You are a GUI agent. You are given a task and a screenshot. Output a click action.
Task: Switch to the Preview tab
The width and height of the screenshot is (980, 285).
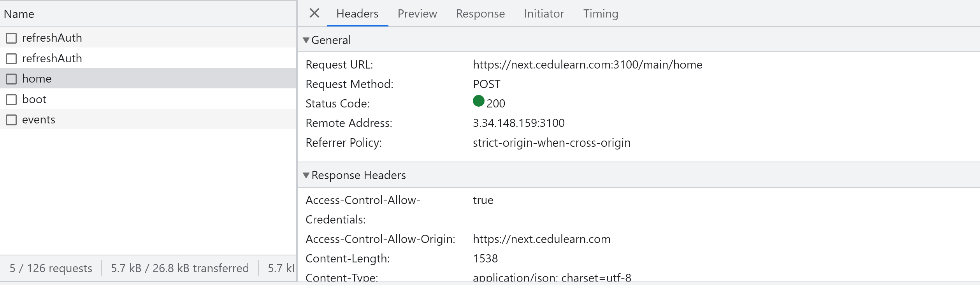[417, 14]
